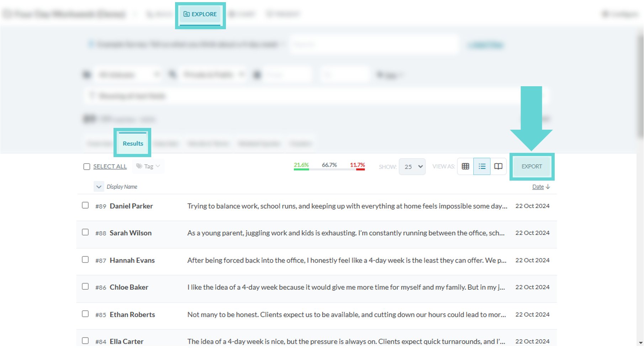Click response number #89
Viewport: 644px width, 352px height.
[x=101, y=206]
